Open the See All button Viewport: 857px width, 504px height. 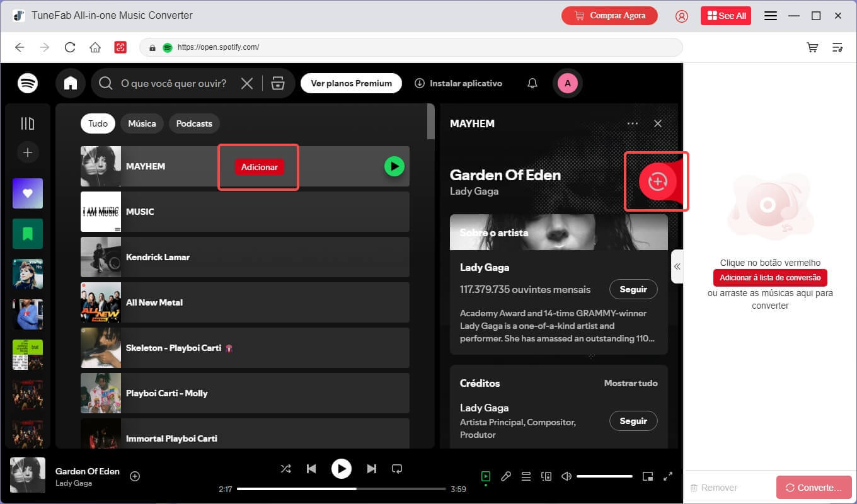[x=726, y=16]
